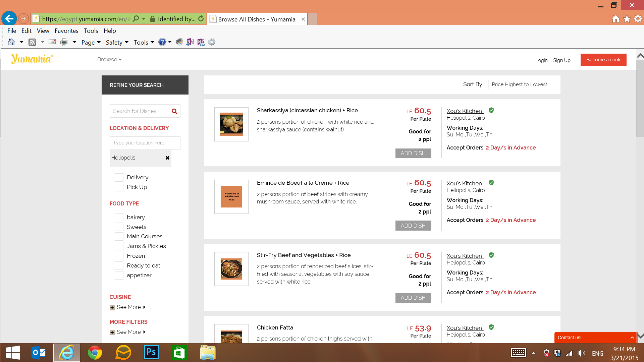Open Photoshop from the taskbar
This screenshot has width=644, height=362.
point(151,353)
